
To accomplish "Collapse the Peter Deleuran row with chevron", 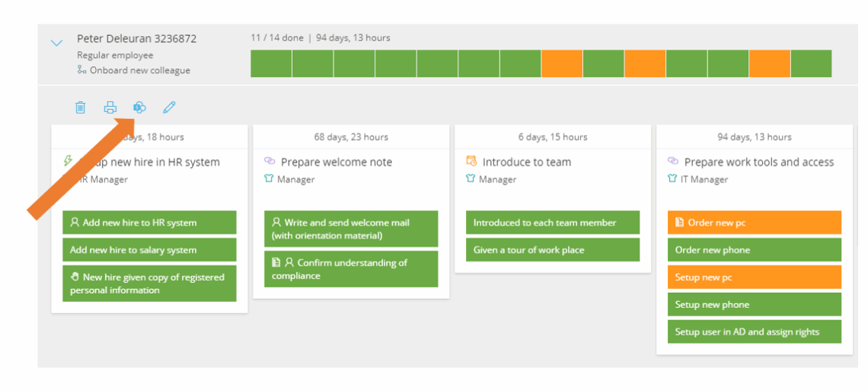I will (x=56, y=43).
